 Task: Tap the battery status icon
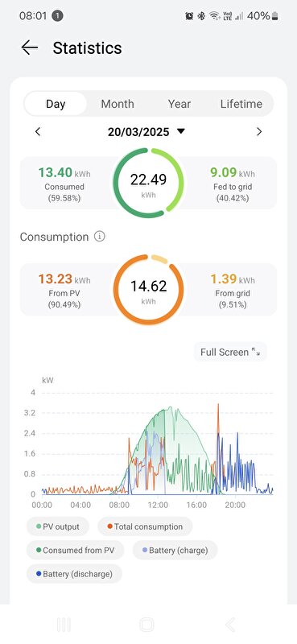click(274, 16)
